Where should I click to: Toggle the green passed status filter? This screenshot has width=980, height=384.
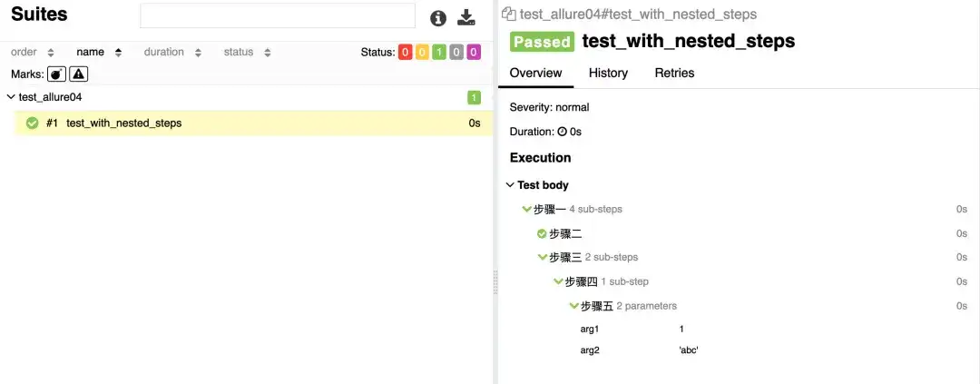point(439,53)
